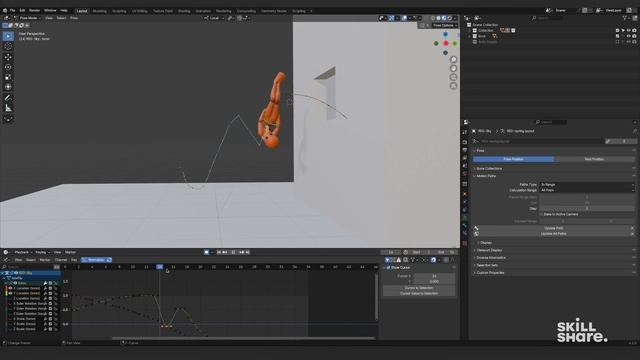Click the Zoom viewport navigation icon
The width and height of the screenshot is (640, 360).
pyautogui.click(x=453, y=60)
